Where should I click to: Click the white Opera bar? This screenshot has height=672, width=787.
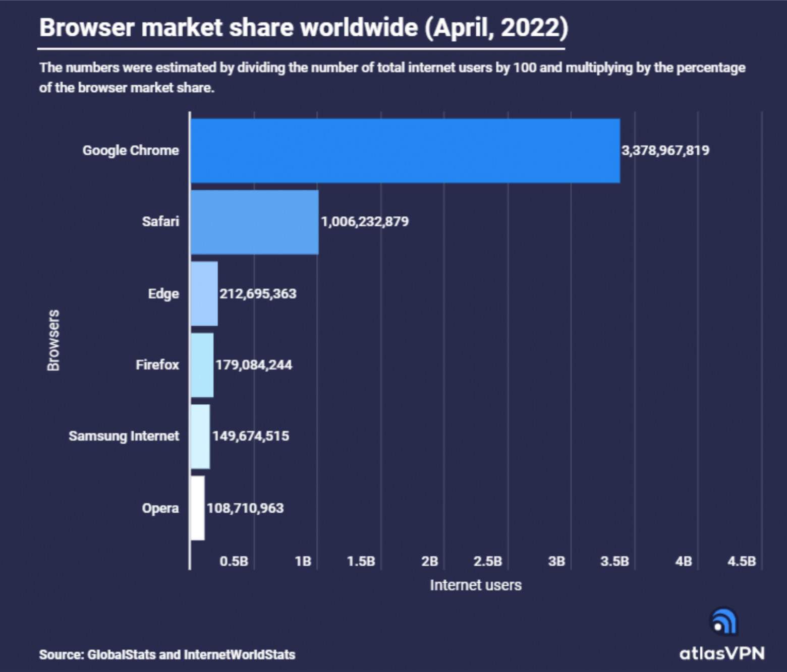198,508
